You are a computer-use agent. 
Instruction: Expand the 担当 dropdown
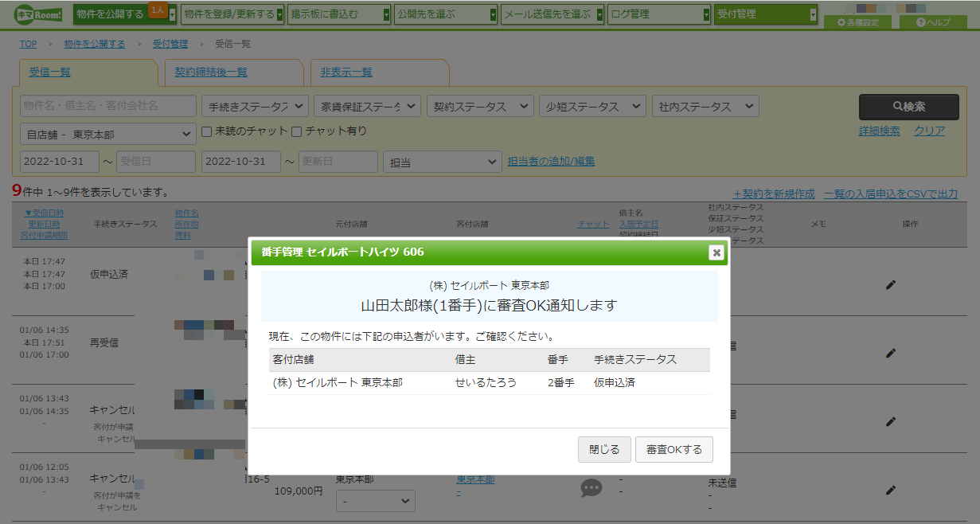point(443,162)
